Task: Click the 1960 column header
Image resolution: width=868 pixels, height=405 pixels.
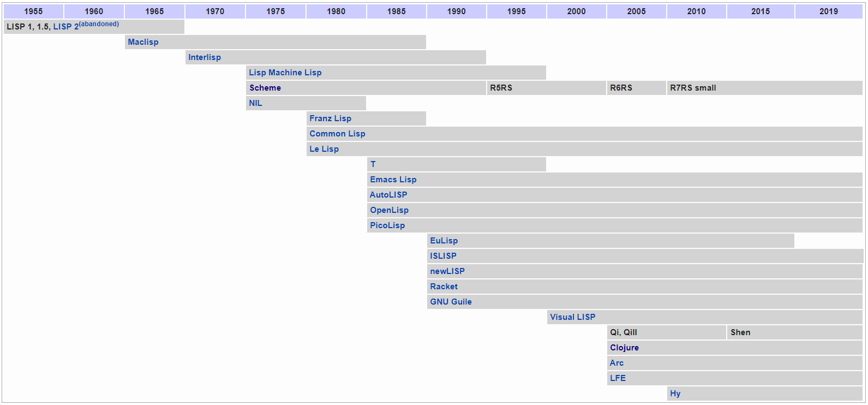Action: pyautogui.click(x=94, y=11)
